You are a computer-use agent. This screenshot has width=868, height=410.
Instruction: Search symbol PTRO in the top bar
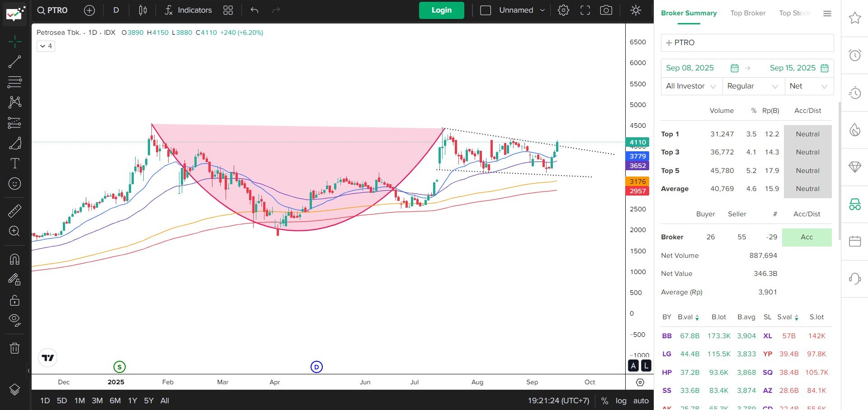pos(52,10)
